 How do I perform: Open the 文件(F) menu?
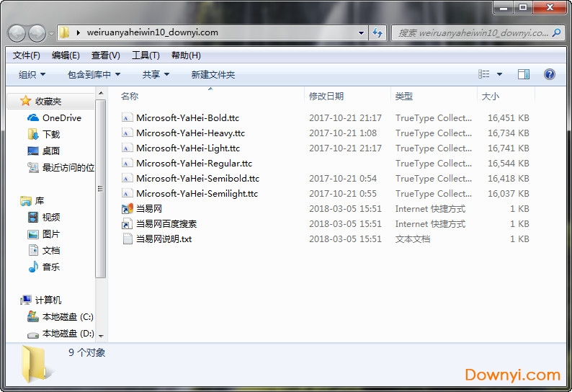[27, 55]
